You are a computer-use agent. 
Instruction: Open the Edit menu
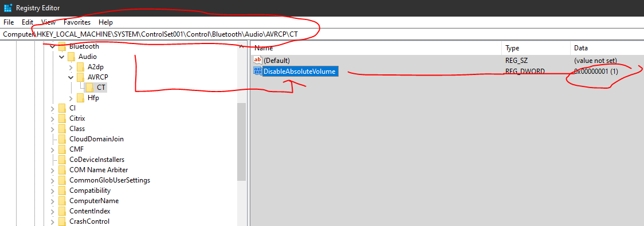[x=28, y=22]
